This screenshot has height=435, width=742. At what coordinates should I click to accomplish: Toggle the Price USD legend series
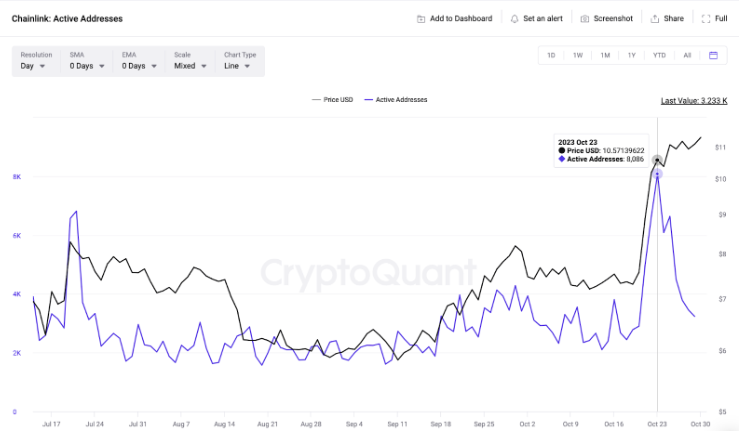[334, 100]
